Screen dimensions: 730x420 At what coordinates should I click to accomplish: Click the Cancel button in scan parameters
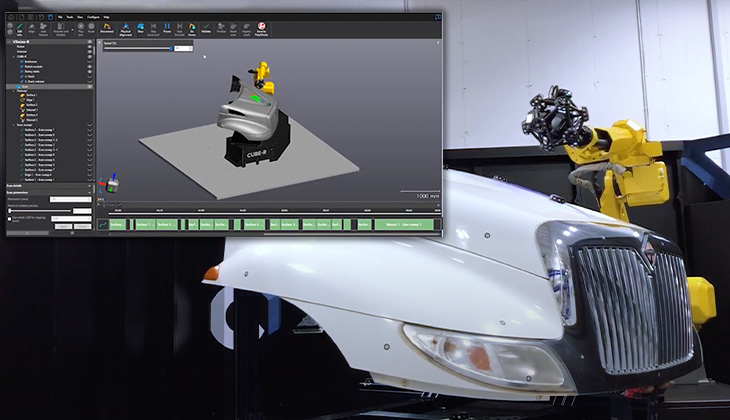point(84,226)
